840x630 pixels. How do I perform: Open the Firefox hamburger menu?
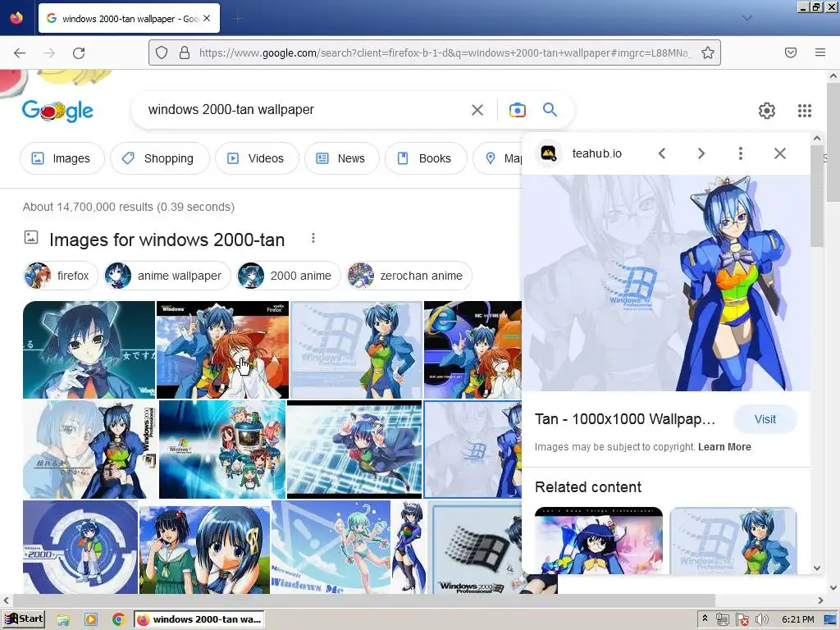[x=820, y=52]
